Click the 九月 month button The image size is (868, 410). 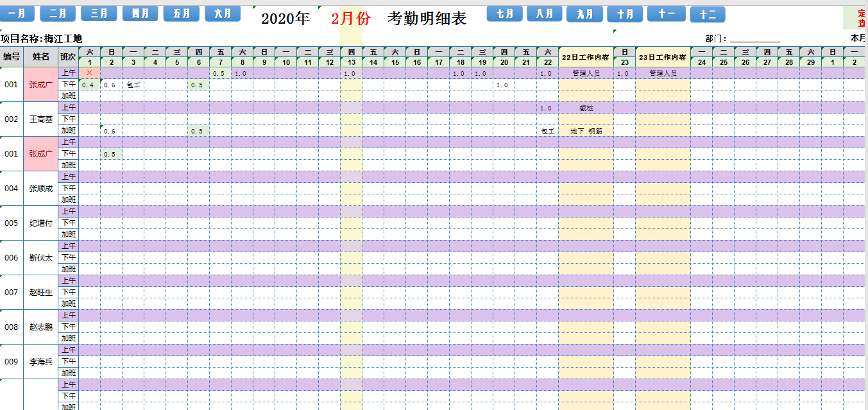584,12
